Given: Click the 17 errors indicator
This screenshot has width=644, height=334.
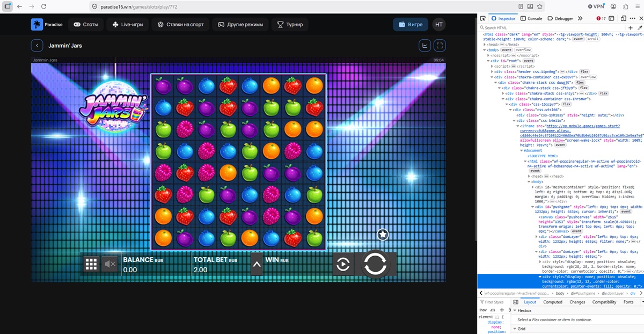Looking at the screenshot, I should point(601,18).
